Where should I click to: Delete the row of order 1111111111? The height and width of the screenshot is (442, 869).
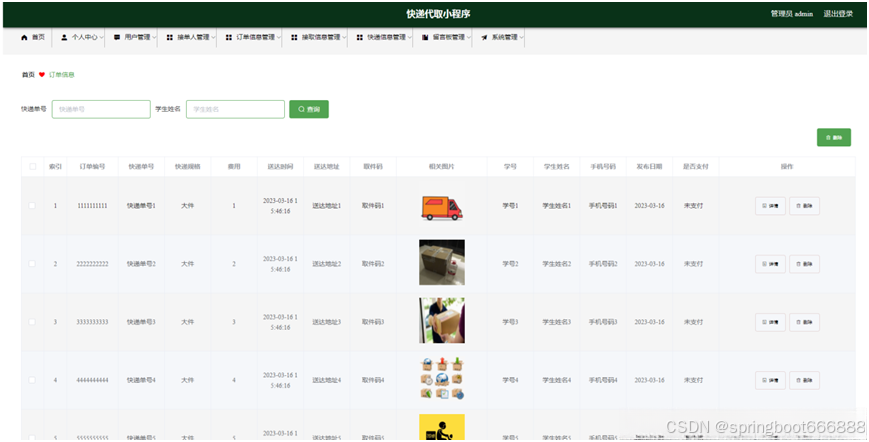pyautogui.click(x=804, y=206)
